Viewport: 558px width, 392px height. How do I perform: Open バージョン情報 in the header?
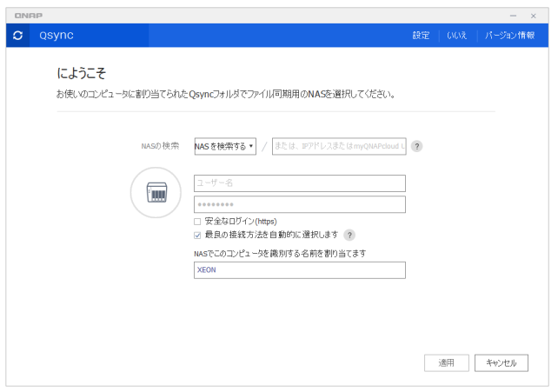[x=509, y=36]
